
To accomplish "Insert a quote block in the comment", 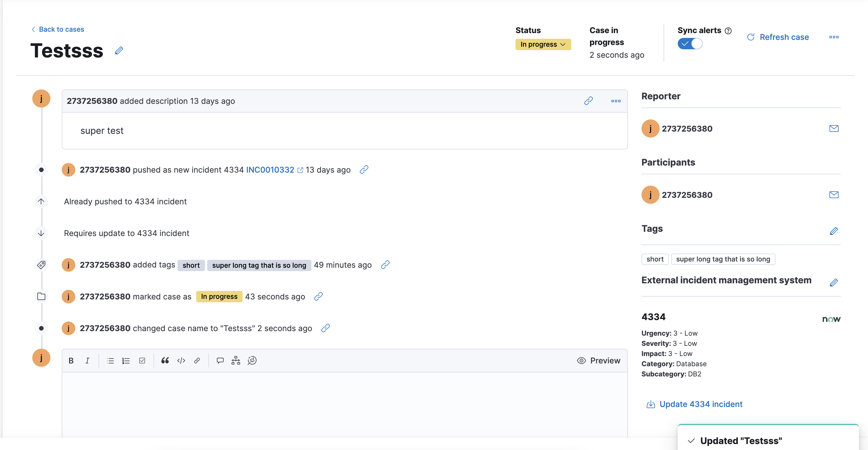I will [165, 360].
